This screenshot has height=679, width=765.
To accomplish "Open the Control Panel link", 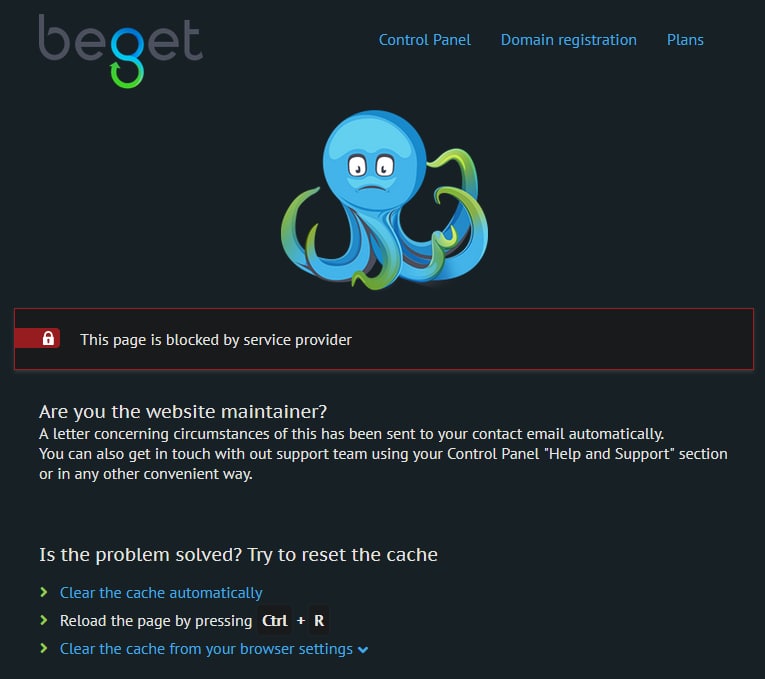I will 424,40.
